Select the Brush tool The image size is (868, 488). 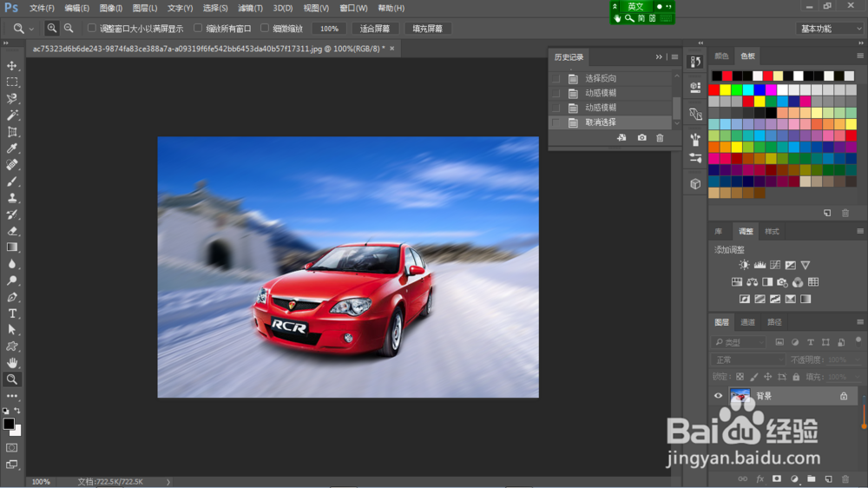[11, 181]
